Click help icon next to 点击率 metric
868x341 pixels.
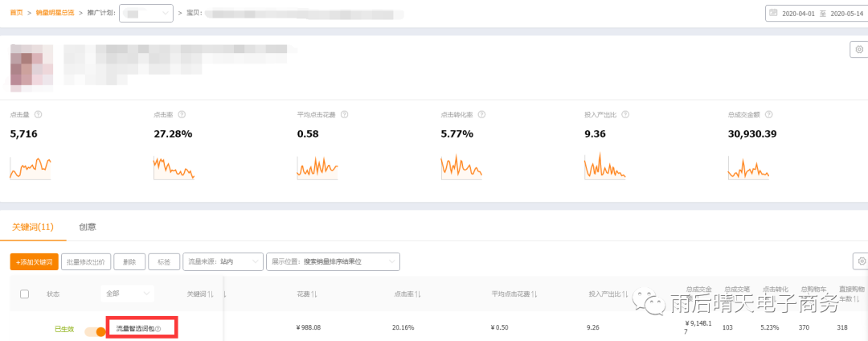point(182,114)
